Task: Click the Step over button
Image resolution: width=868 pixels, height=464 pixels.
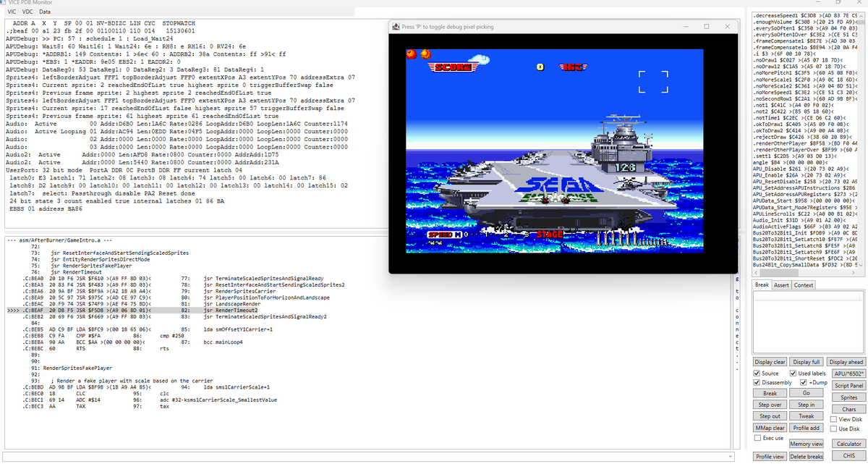Action: (770, 405)
